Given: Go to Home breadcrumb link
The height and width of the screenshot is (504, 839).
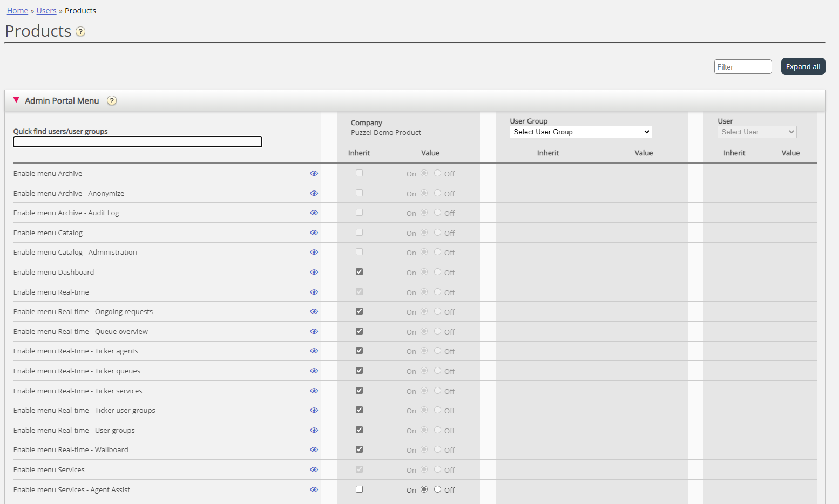Looking at the screenshot, I should coord(17,11).
